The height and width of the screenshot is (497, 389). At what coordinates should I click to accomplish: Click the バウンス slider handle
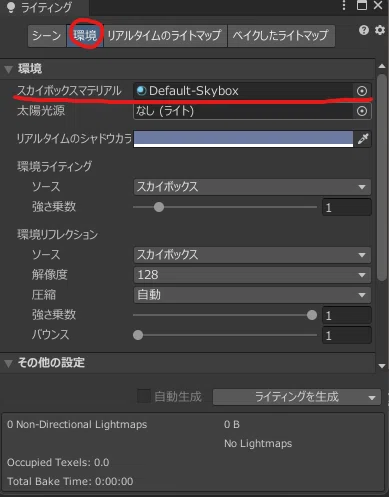[138, 335]
